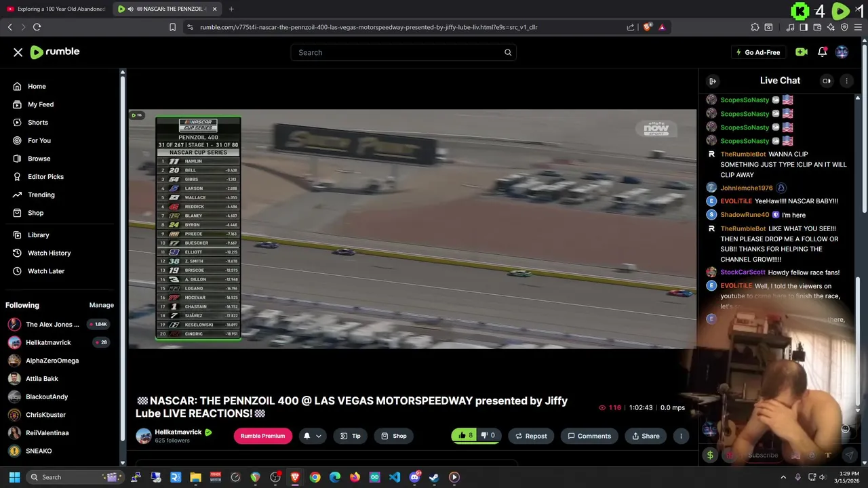868x488 pixels.
Task: Share this livestream
Action: [645, 436]
